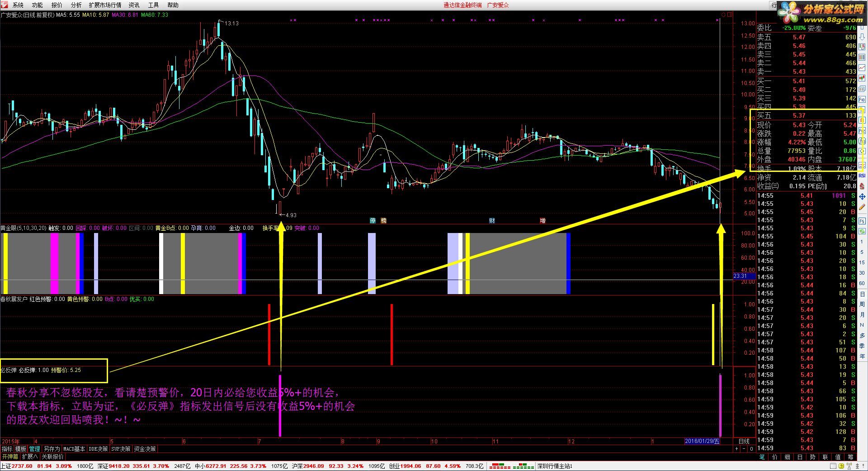Click the 财 event marker on chart
The height and width of the screenshot is (471, 868).
point(492,221)
